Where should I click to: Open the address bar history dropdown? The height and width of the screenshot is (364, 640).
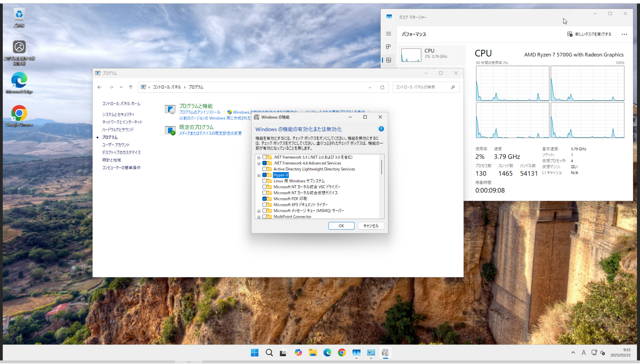coord(370,87)
